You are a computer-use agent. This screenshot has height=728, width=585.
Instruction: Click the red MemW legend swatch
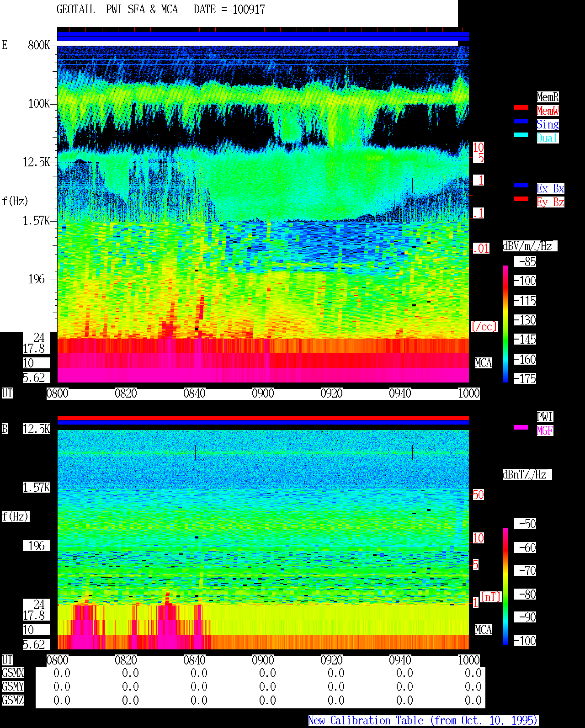[x=521, y=107]
